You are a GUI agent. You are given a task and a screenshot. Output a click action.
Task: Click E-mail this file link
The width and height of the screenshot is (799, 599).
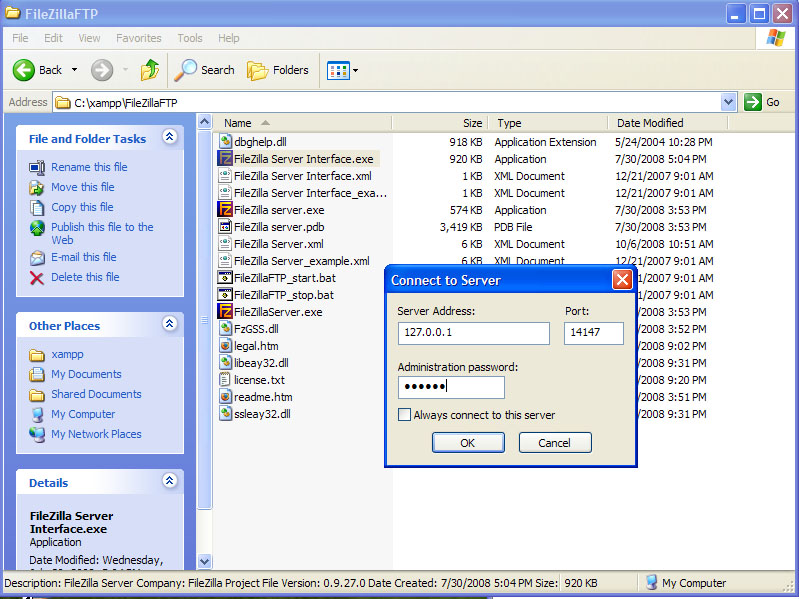click(x=84, y=257)
